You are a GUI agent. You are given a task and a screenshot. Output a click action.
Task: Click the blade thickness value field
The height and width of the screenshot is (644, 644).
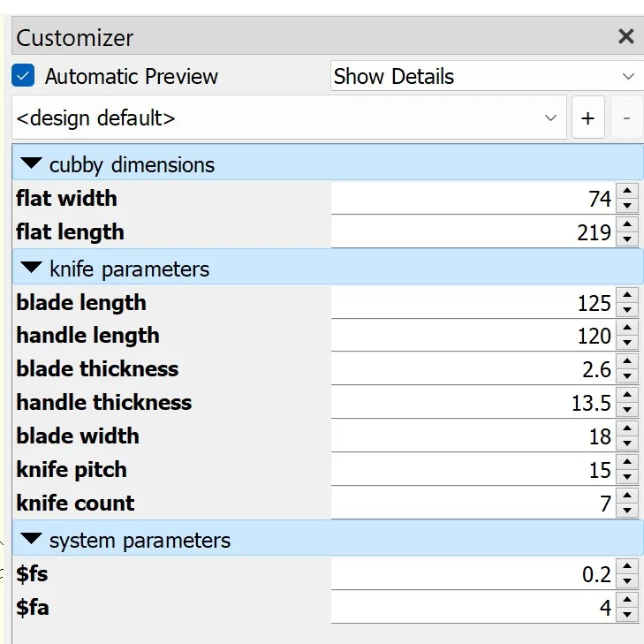click(473, 369)
